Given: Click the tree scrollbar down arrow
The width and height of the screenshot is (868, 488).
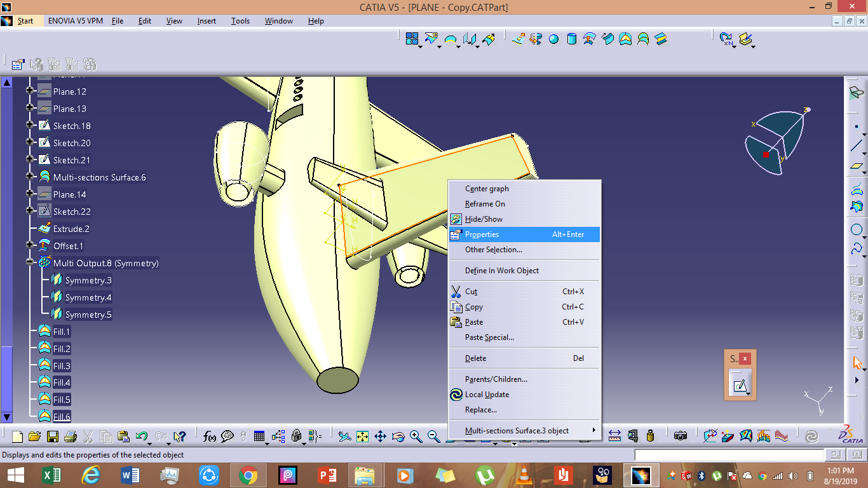Looking at the screenshot, I should pos(6,417).
